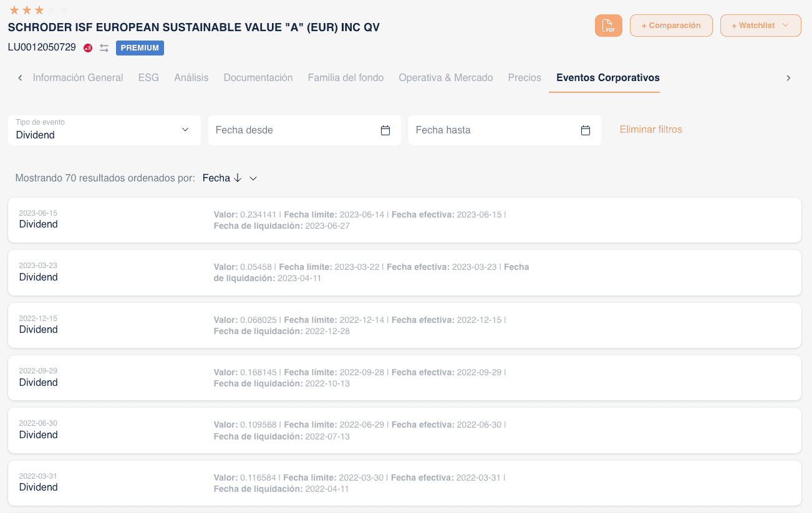Click the PREMIUM badge
Screen dimensions: 812x513
click(140, 48)
